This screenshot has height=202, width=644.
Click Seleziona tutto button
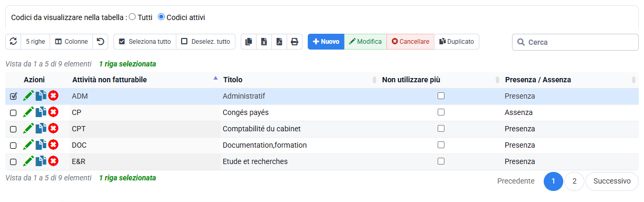pyautogui.click(x=145, y=42)
